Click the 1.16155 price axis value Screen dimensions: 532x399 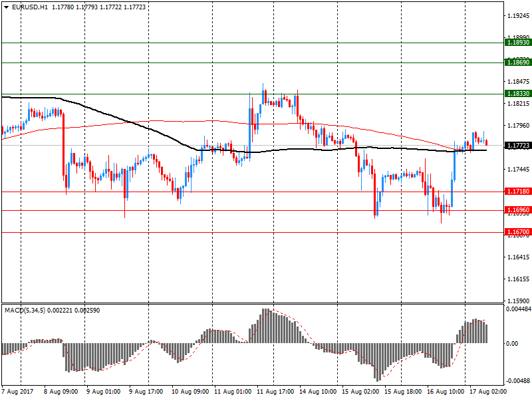(518, 279)
